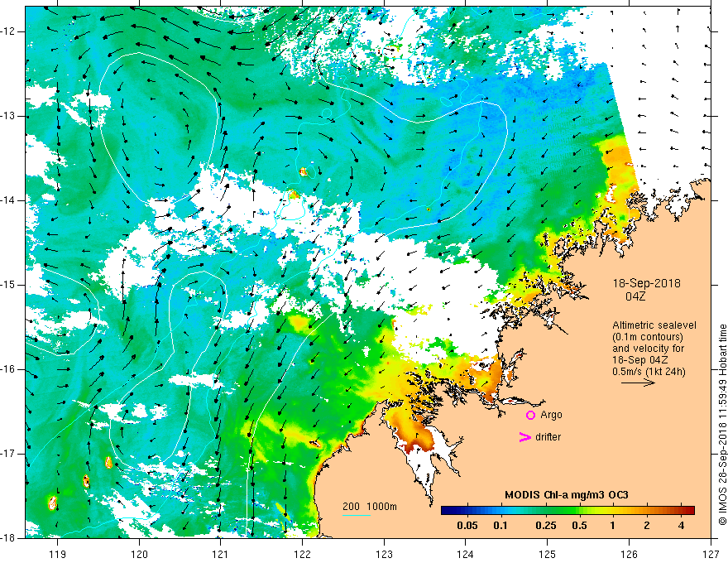Image resolution: width=728 pixels, height=563 pixels.
Task: Click longitude axis label 119
Action: coord(58,555)
